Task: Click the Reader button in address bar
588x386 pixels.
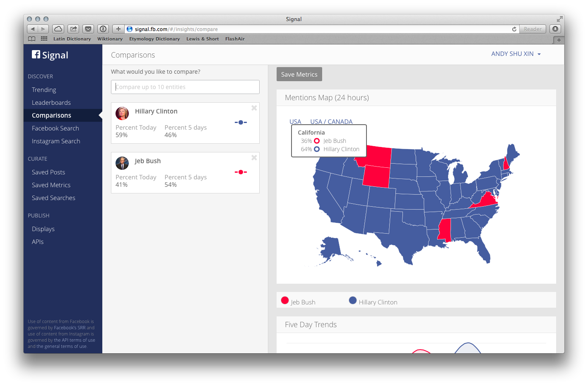Action: pyautogui.click(x=533, y=29)
